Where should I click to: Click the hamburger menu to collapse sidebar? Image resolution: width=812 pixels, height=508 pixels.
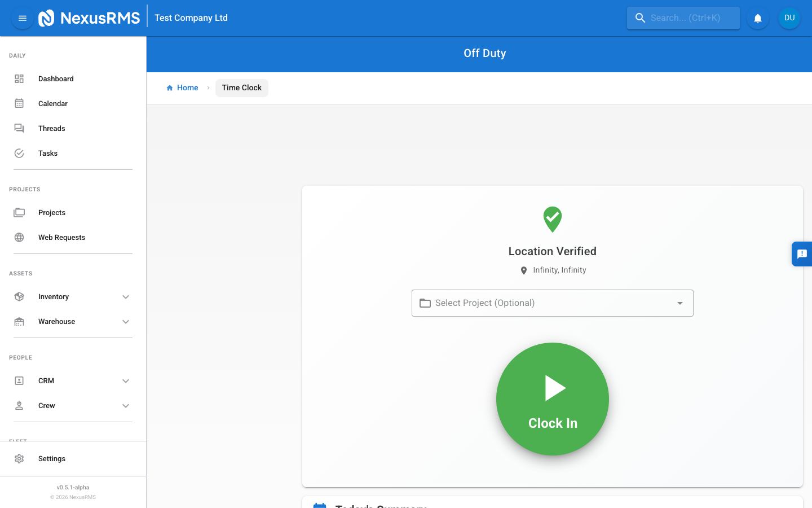[x=22, y=17]
